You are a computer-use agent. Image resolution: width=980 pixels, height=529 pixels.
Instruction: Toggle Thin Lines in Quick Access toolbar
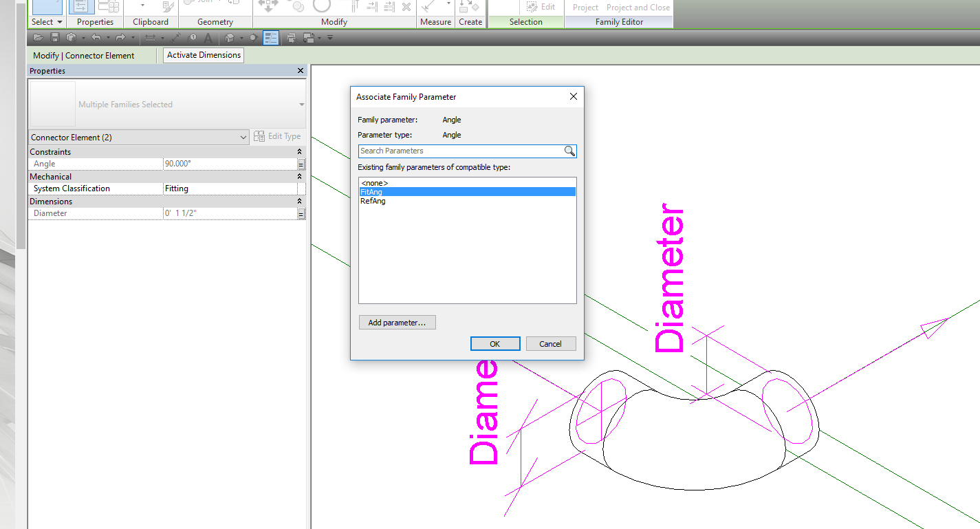coord(271,37)
